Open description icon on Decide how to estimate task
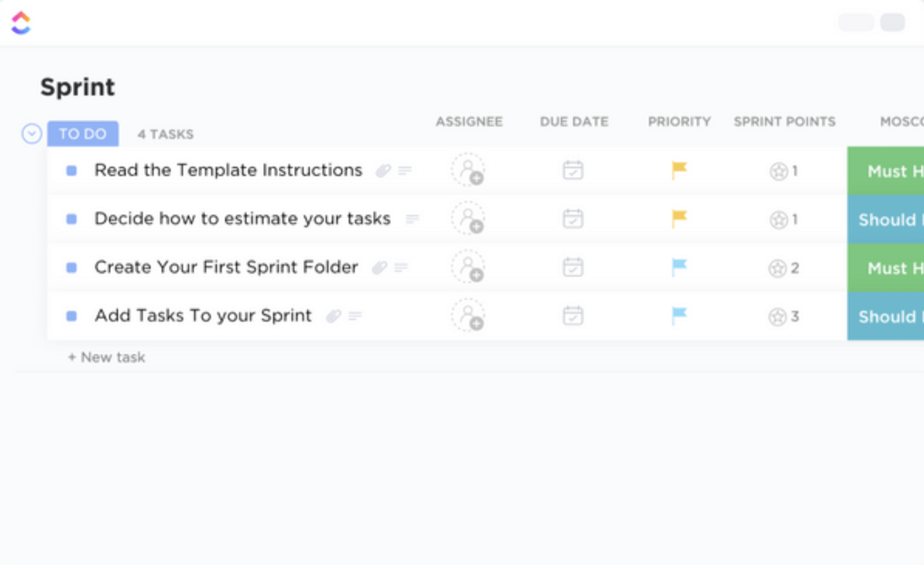The width and height of the screenshot is (924, 565). (412, 219)
